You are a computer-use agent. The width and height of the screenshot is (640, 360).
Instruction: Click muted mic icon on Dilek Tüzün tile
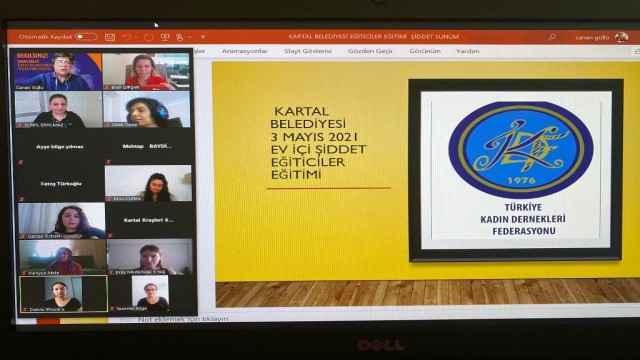click(108, 125)
